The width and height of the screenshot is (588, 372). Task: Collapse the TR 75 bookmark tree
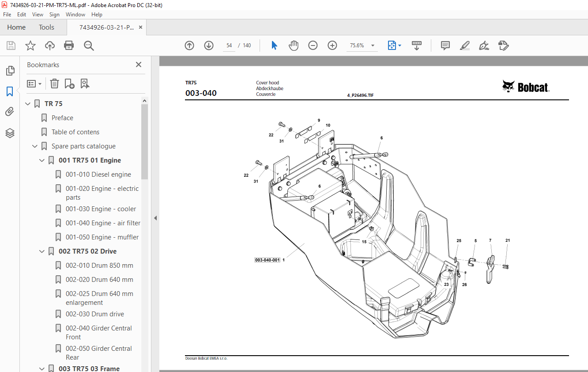(28, 104)
